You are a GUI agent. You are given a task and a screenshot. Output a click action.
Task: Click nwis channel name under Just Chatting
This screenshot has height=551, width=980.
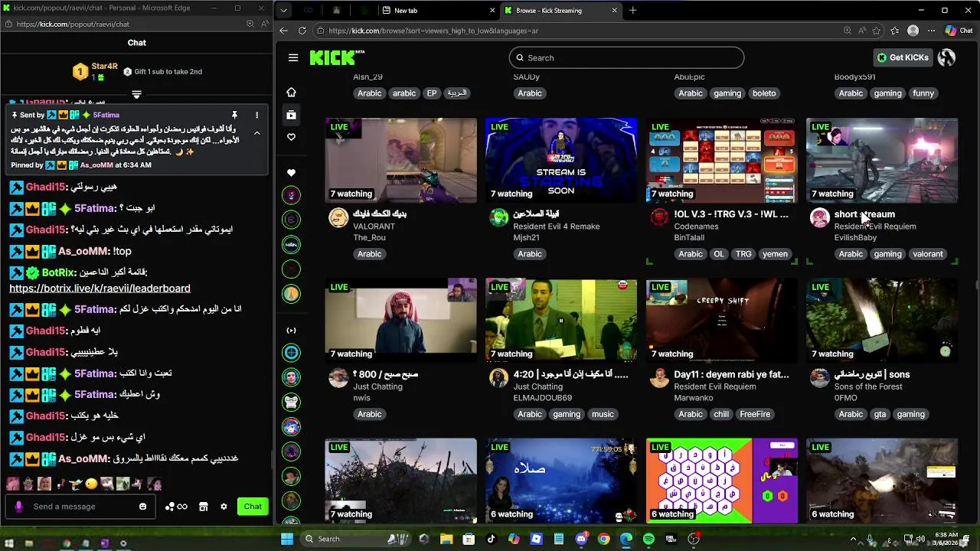point(361,398)
